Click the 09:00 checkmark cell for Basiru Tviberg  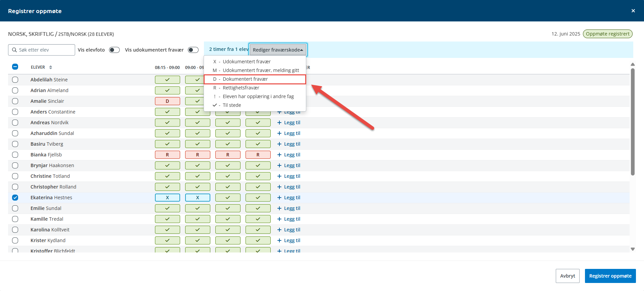coord(198,144)
